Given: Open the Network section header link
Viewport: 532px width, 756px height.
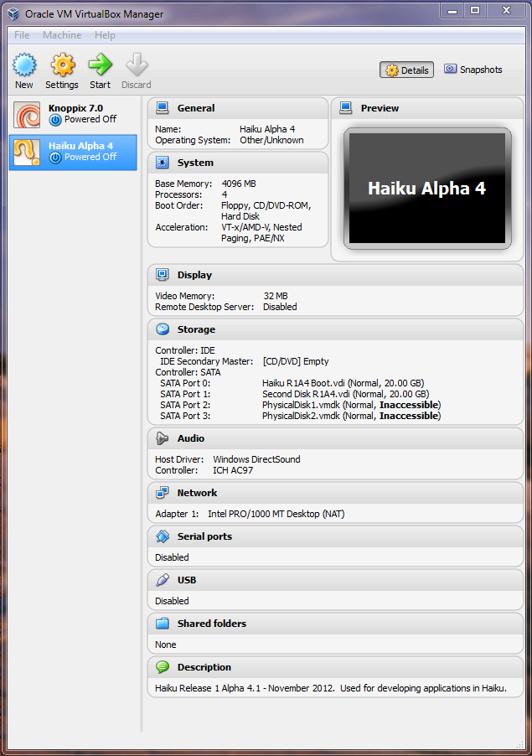Looking at the screenshot, I should [x=197, y=493].
